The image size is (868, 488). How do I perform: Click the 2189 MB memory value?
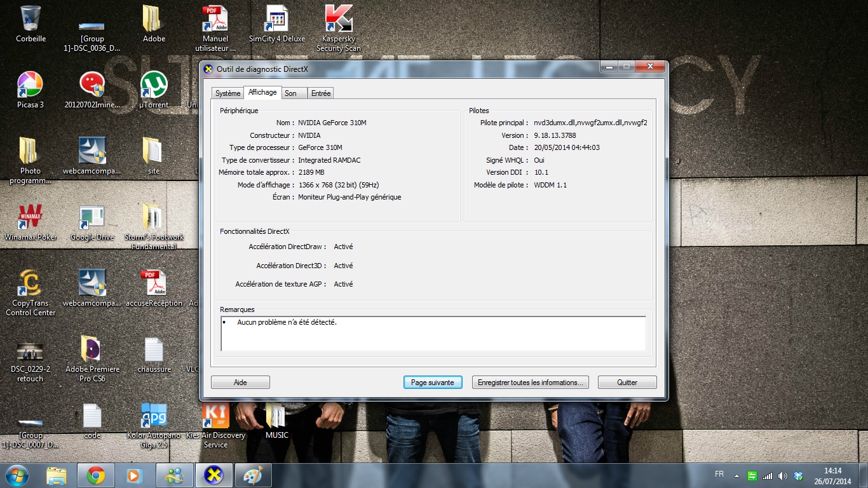(311, 172)
